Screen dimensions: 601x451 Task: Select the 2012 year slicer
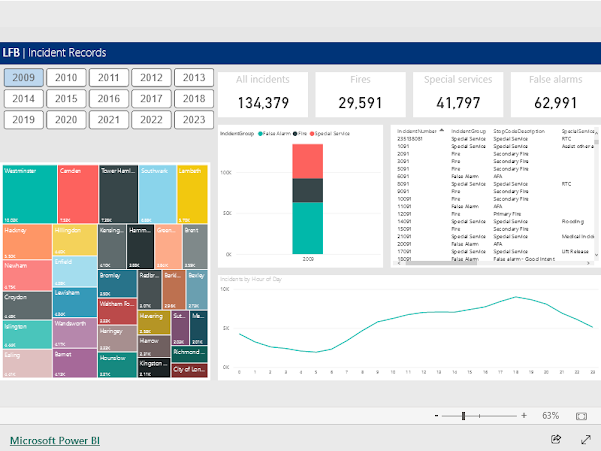pos(151,78)
